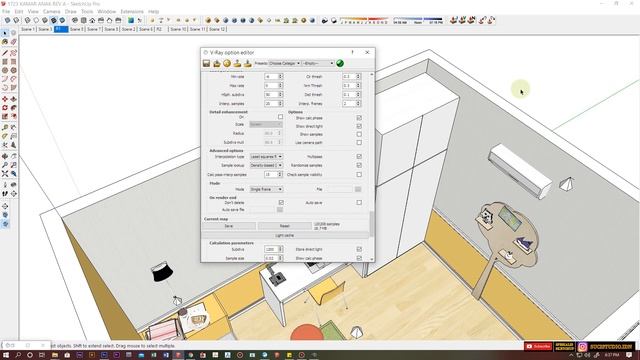Click the Light cache section header
The width and height of the screenshot is (640, 360).
285,236
